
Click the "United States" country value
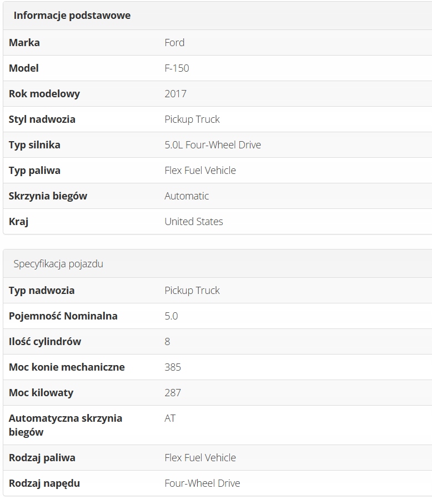point(194,222)
